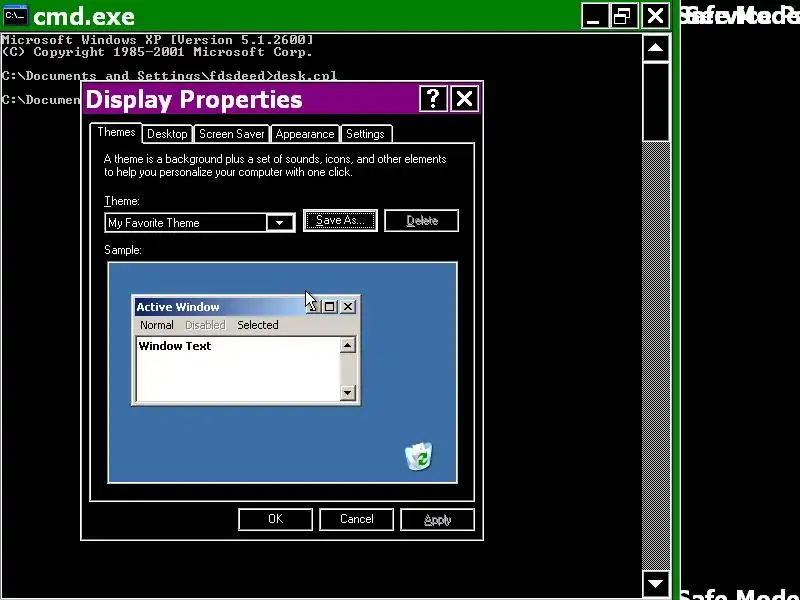The width and height of the screenshot is (800, 600).
Task: Click the Display Properties help question mark
Action: point(433,98)
